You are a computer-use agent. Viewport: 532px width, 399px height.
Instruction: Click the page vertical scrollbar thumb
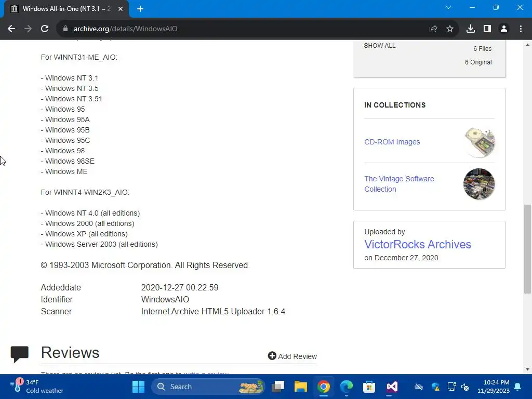[x=527, y=249]
